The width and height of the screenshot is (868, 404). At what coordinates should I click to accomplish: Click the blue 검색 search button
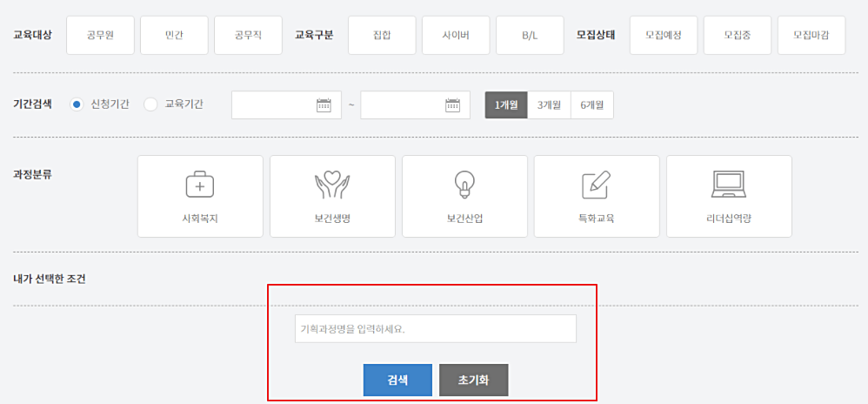tap(397, 380)
